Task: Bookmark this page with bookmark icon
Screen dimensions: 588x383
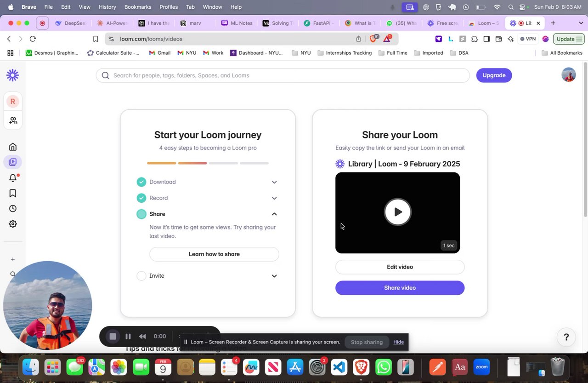Action: pyautogui.click(x=96, y=39)
